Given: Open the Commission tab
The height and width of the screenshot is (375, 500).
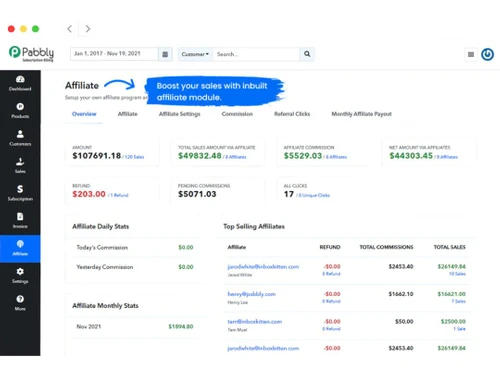Looking at the screenshot, I should coord(237,114).
